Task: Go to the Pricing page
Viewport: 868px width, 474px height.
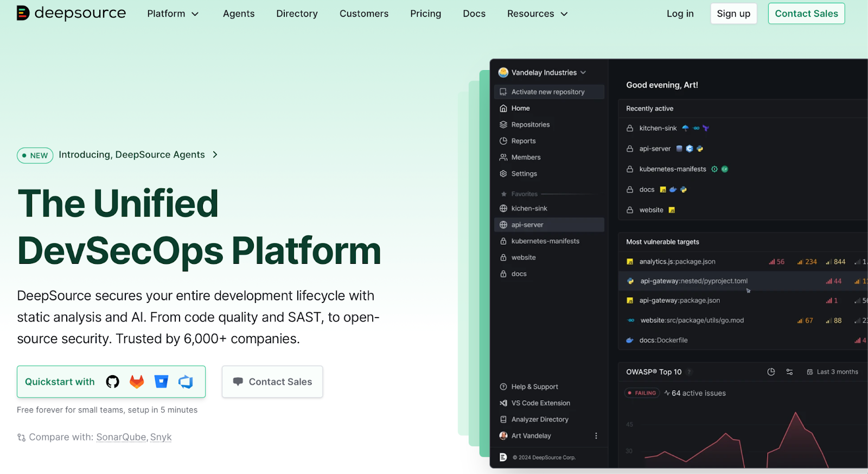Action: (425, 14)
